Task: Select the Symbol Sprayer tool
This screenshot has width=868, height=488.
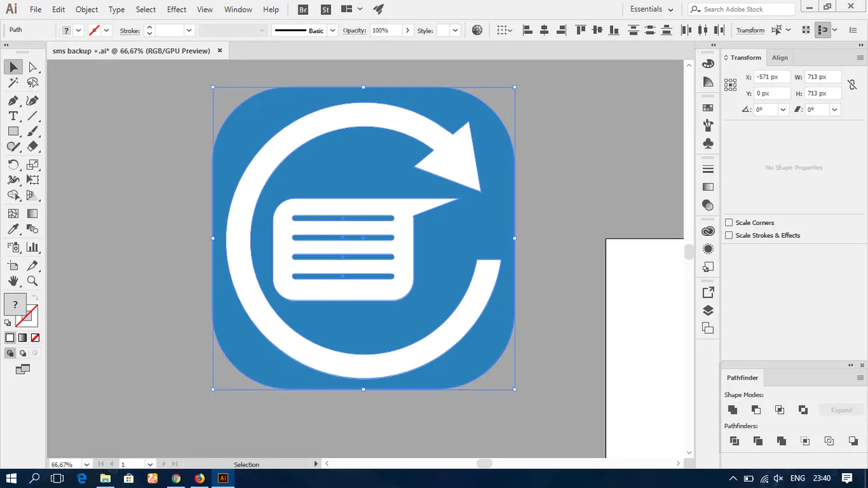Action: point(14,247)
